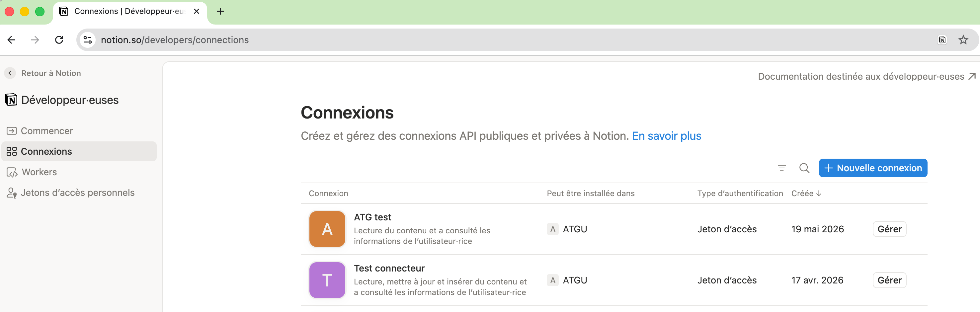The height and width of the screenshot is (312, 980).
Task: Click Jeton d'accès in Test connecteur row
Action: [727, 280]
